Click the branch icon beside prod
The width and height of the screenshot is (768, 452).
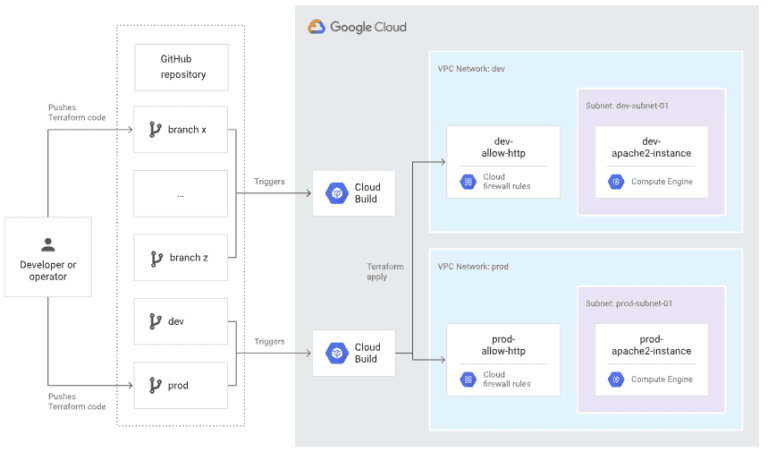155,386
